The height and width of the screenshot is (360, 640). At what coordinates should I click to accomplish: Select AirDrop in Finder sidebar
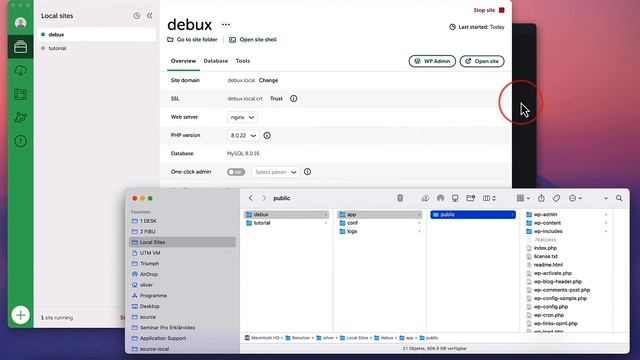182,274
